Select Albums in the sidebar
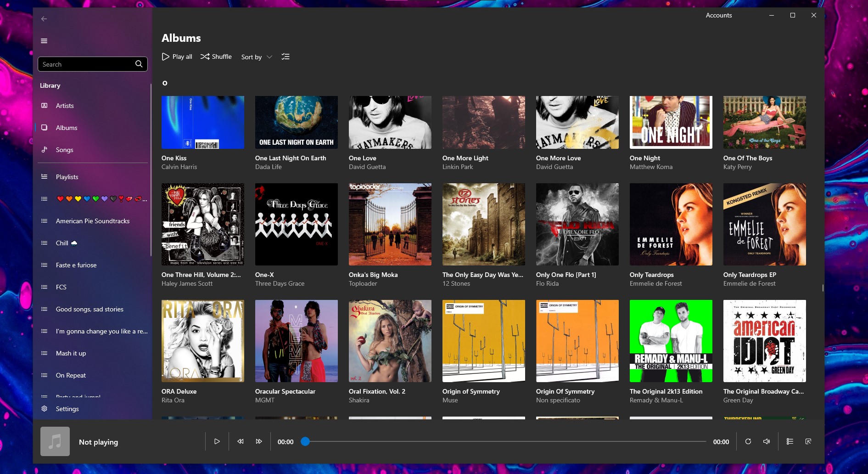 click(92, 128)
